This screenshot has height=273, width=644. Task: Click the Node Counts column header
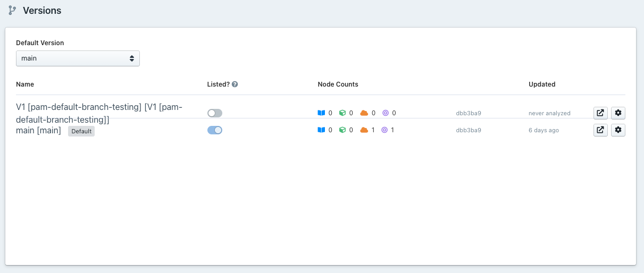pos(338,84)
